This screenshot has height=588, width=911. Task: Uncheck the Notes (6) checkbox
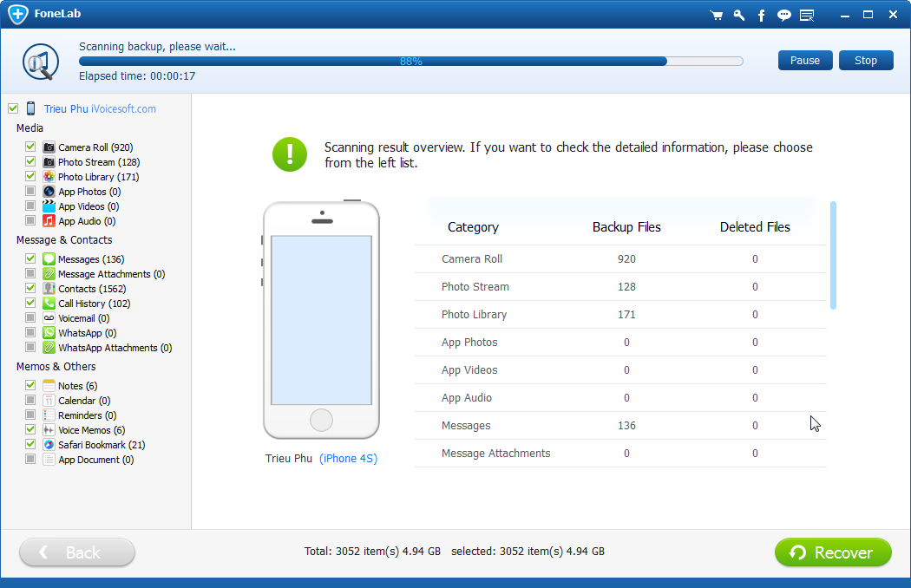pyautogui.click(x=30, y=386)
